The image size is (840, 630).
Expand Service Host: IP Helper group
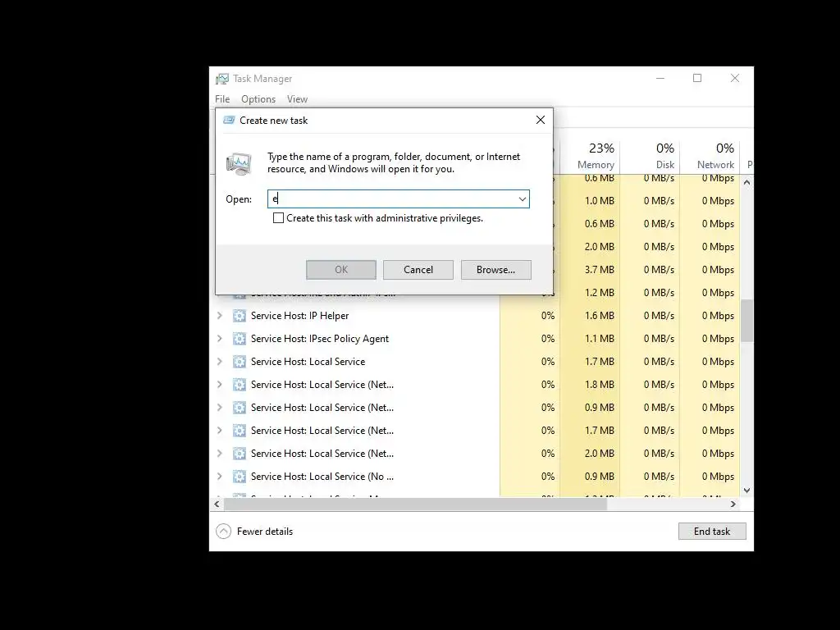coord(220,316)
